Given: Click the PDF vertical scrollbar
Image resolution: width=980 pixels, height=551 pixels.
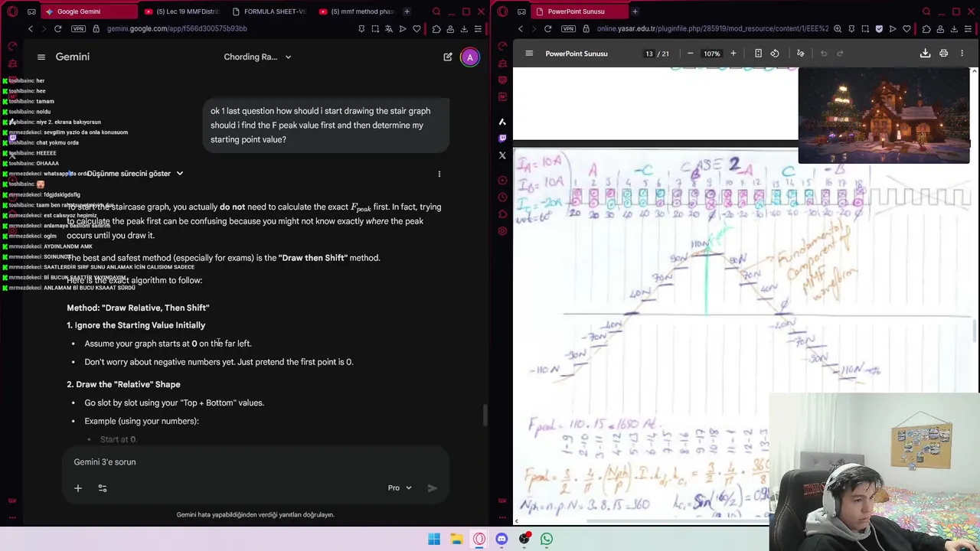Looking at the screenshot, I should [x=975, y=329].
